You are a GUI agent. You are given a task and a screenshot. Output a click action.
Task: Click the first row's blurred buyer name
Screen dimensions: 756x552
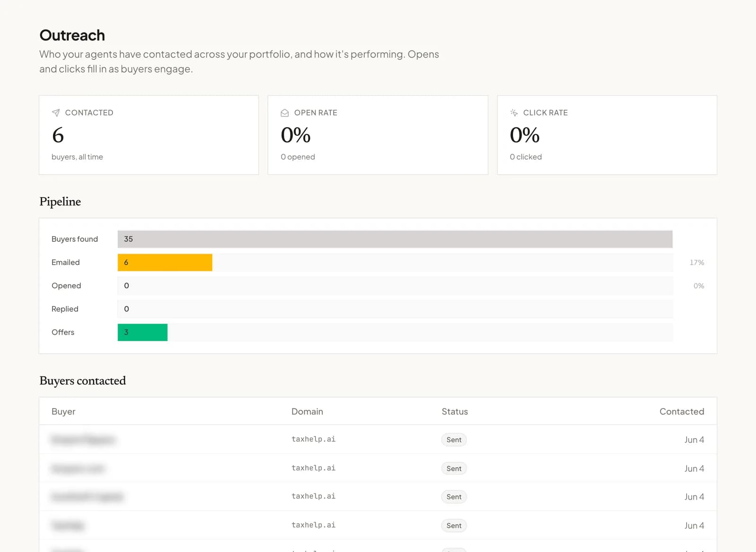click(x=83, y=440)
